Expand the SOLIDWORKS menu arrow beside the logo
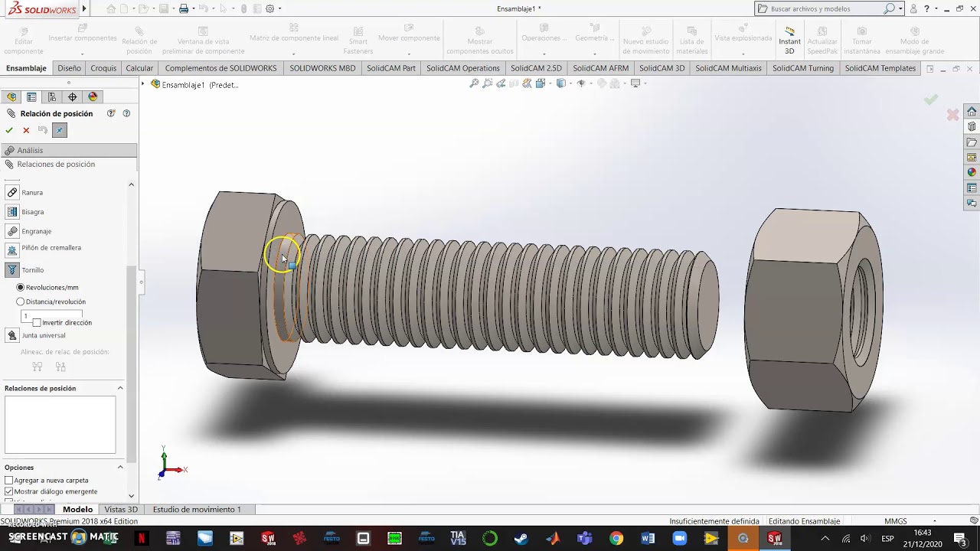The width and height of the screenshot is (980, 551). [x=84, y=9]
